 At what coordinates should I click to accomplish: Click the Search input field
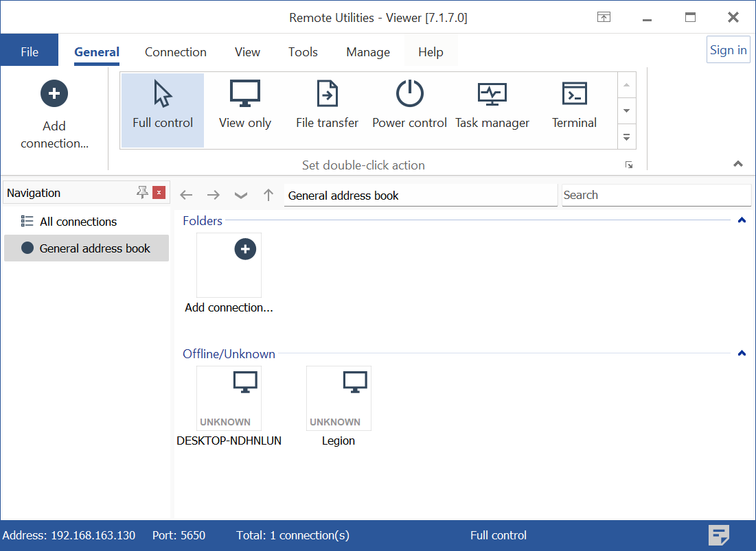(x=656, y=195)
